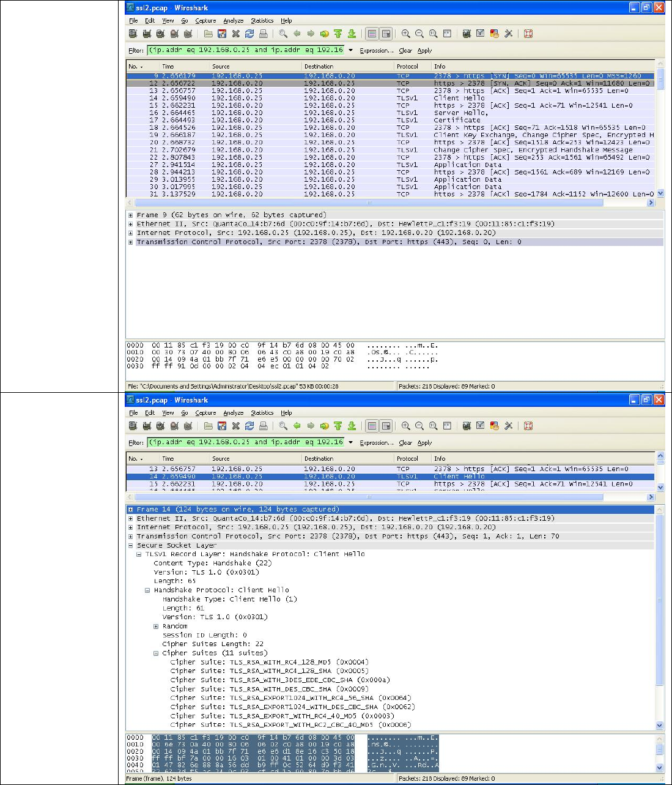Viewport: 672px width, 785px height.
Task: Click filter text field in lower window
Action: [246, 442]
